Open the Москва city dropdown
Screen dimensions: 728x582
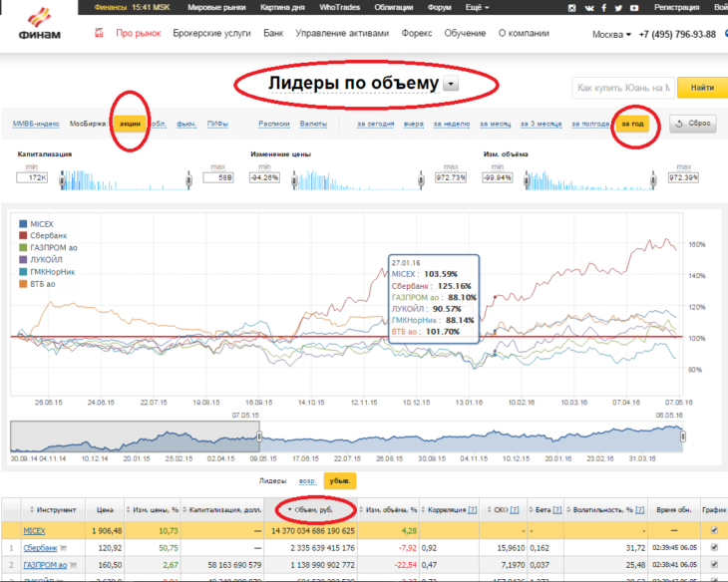click(611, 34)
